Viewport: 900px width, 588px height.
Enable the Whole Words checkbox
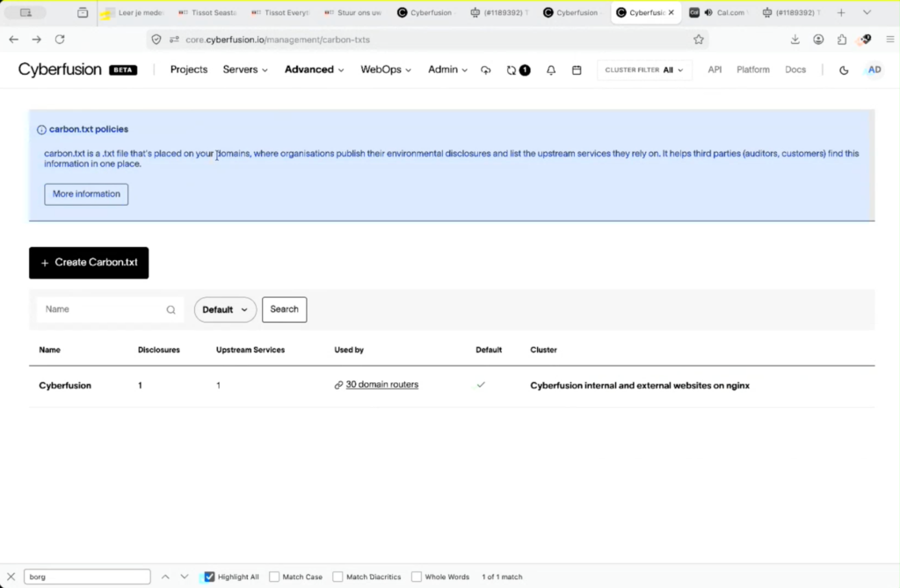417,577
